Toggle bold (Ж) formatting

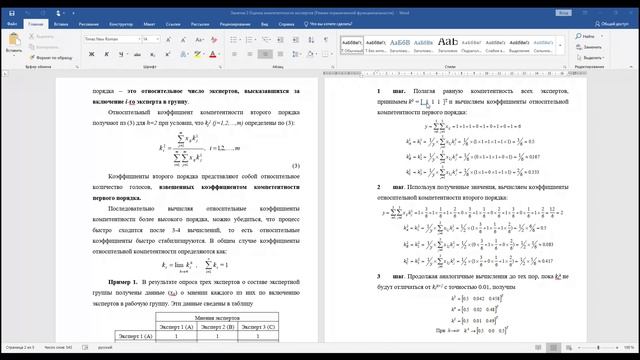[x=91, y=54]
